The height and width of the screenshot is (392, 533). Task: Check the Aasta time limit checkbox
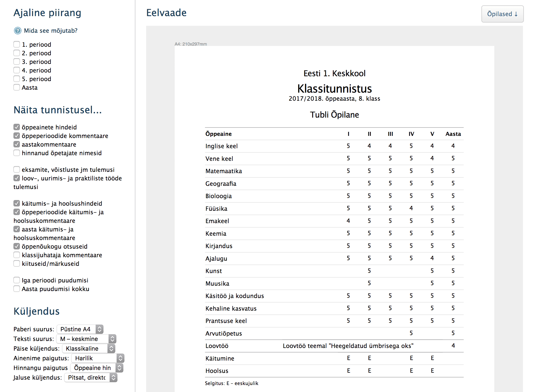coord(17,87)
